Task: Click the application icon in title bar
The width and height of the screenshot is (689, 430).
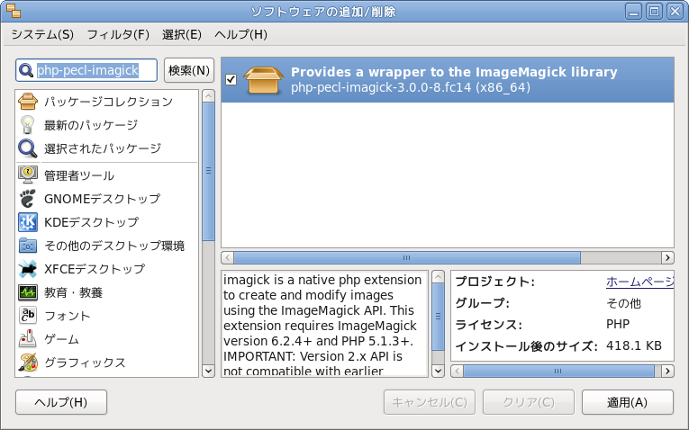Action: 14,11
